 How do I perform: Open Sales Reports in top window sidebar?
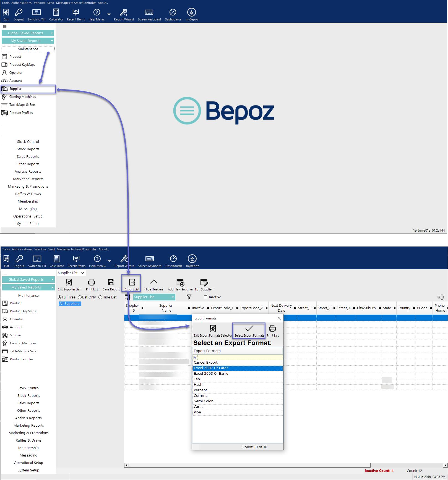[28, 157]
